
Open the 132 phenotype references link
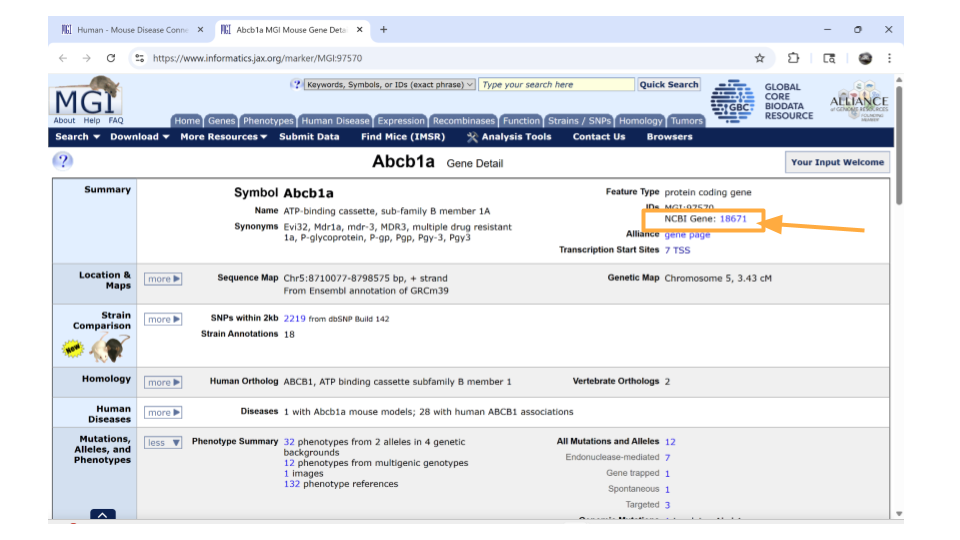[x=291, y=484]
